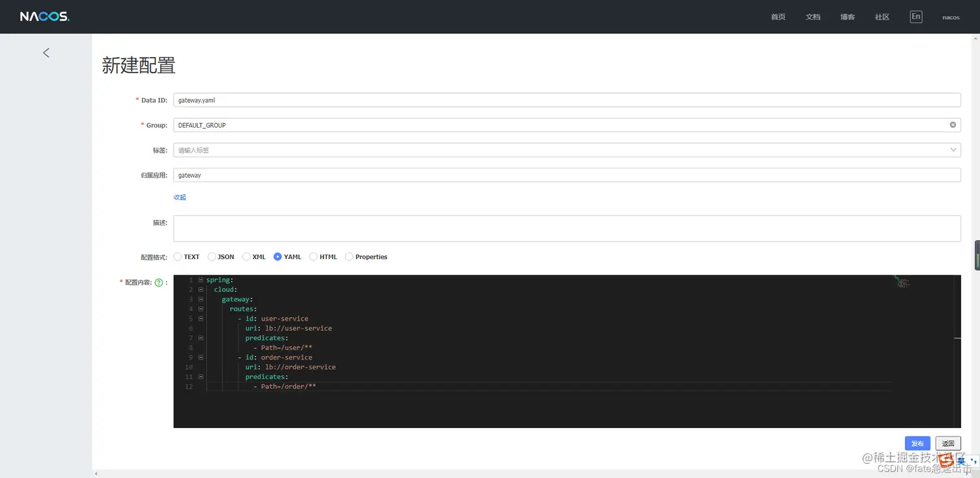Click '- Path=/user/**' on line 8
Image resolution: width=980 pixels, height=478 pixels.
tap(283, 348)
